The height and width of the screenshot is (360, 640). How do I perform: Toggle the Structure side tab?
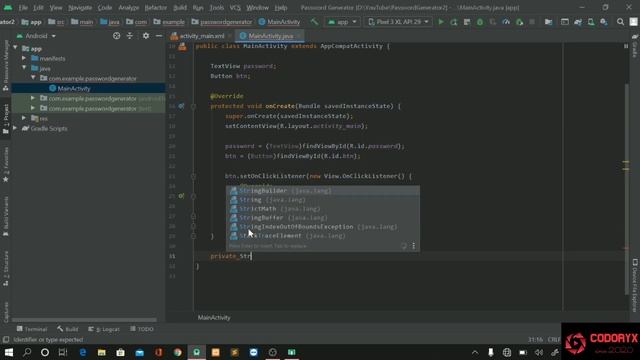(x=6, y=269)
